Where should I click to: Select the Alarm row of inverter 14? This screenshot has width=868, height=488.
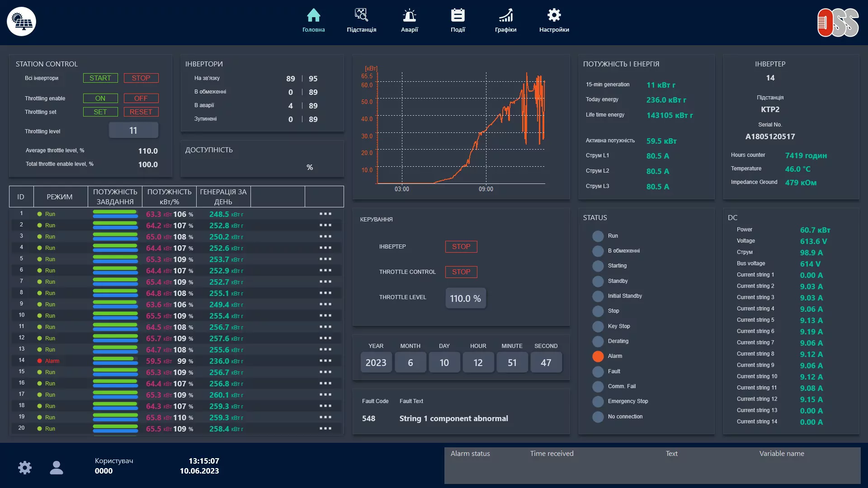click(176, 361)
